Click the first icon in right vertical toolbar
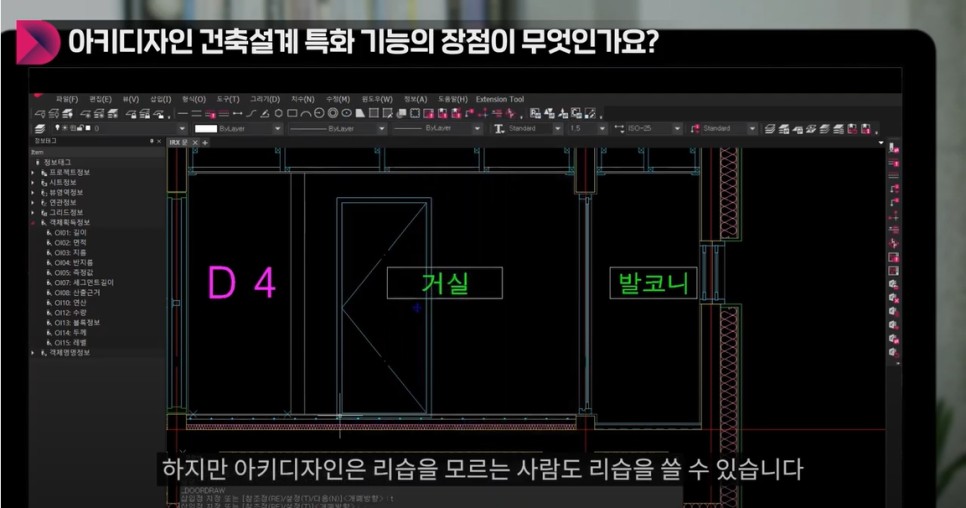966x508 pixels. (x=893, y=148)
